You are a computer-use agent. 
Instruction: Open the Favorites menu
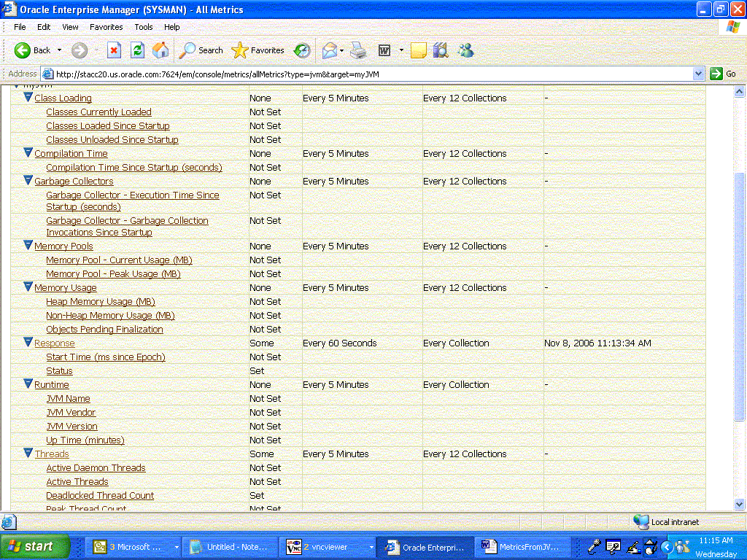(107, 27)
